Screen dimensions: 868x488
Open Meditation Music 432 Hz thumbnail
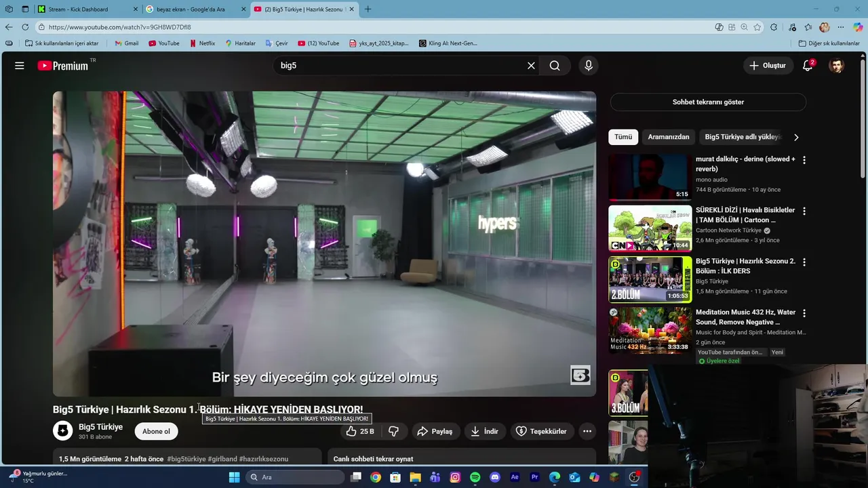pyautogui.click(x=650, y=330)
